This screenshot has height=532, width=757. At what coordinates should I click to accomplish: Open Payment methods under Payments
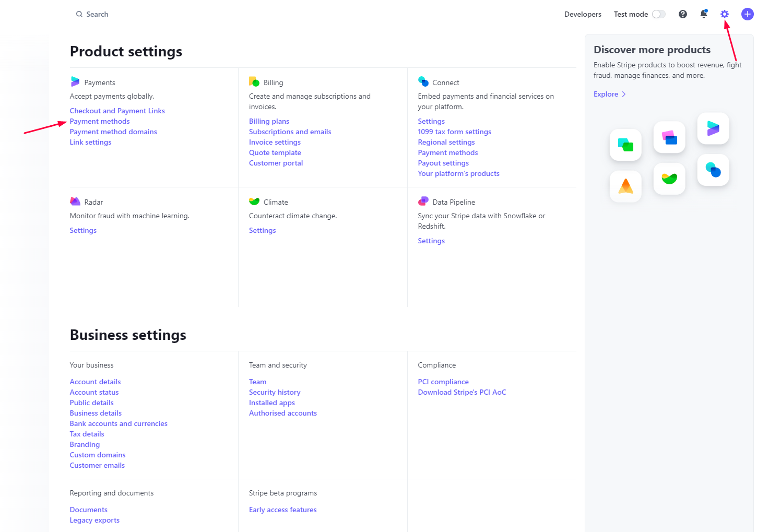[x=100, y=121]
